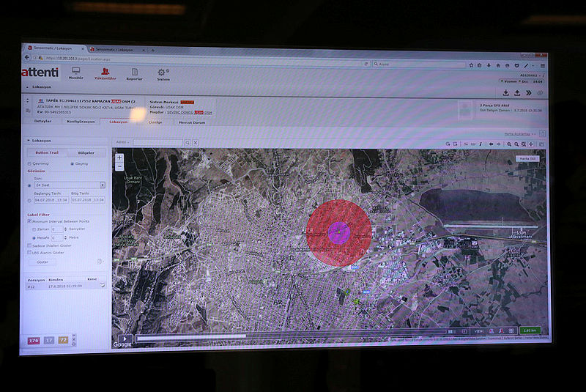Toggle Minimum Interval Between Points checkbox
The height and width of the screenshot is (392, 586).
29,221
